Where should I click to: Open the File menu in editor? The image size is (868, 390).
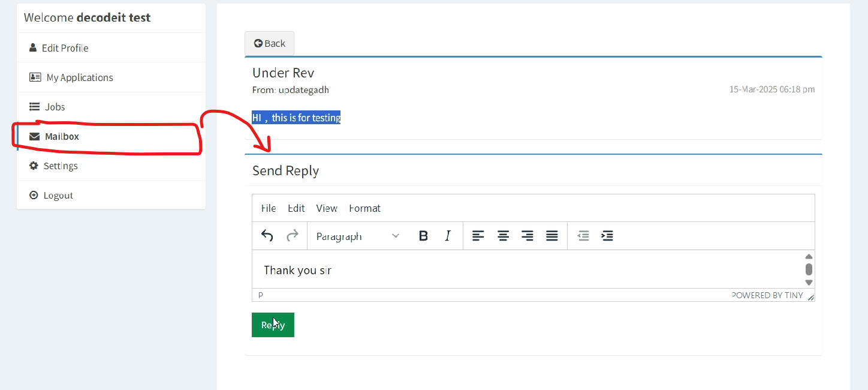[269, 208]
